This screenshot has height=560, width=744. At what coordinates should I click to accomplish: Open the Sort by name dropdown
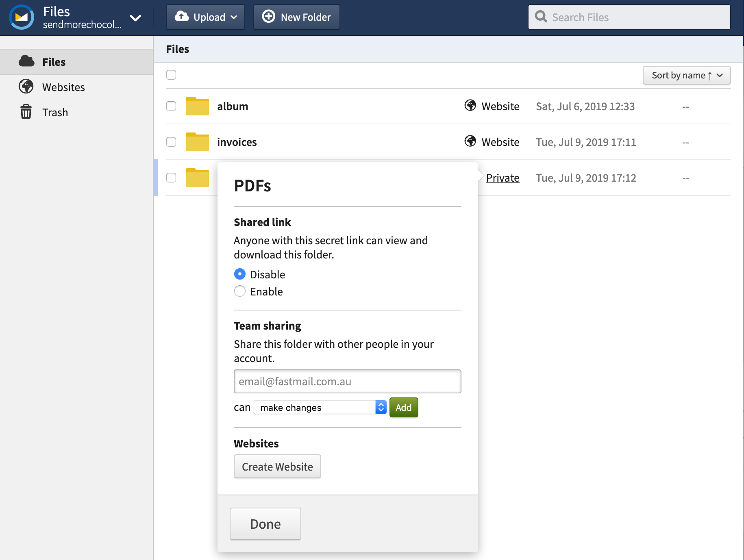687,75
